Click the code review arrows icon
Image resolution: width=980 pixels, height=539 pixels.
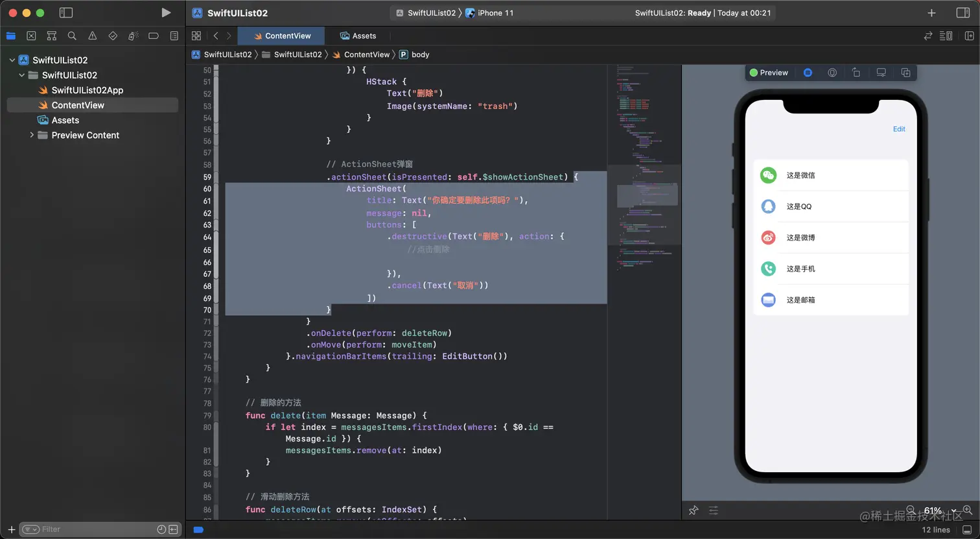[927, 36]
